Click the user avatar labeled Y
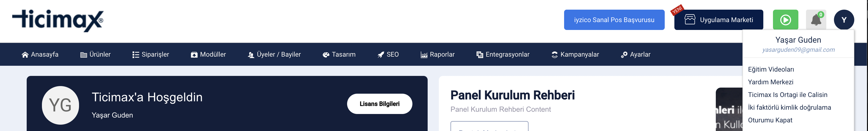868x131 pixels. (x=844, y=20)
